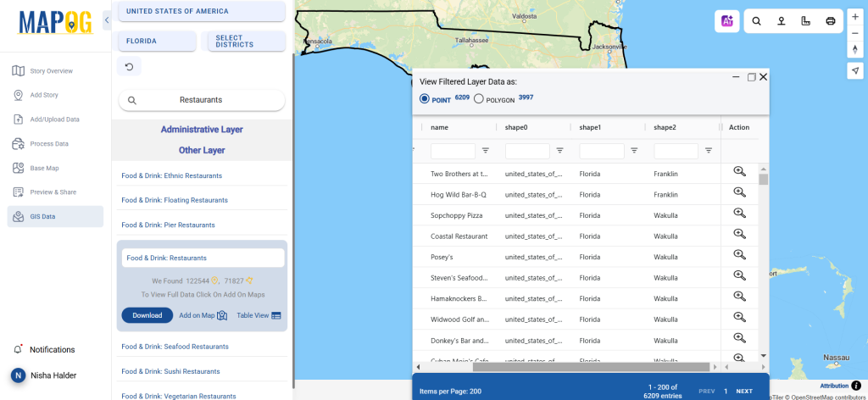The height and width of the screenshot is (400, 868).
Task: Click the Other Layer heading
Action: click(202, 150)
